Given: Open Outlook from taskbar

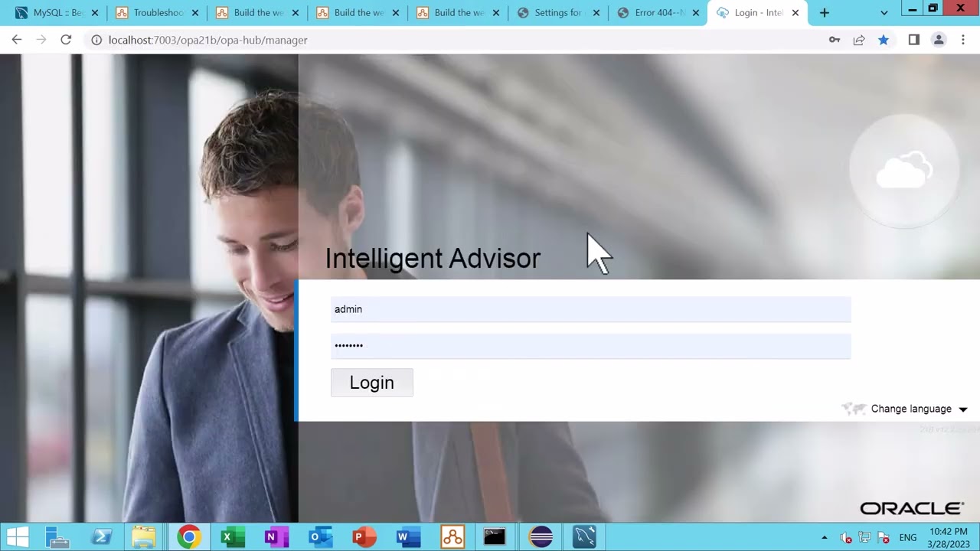Looking at the screenshot, I should pos(320,537).
